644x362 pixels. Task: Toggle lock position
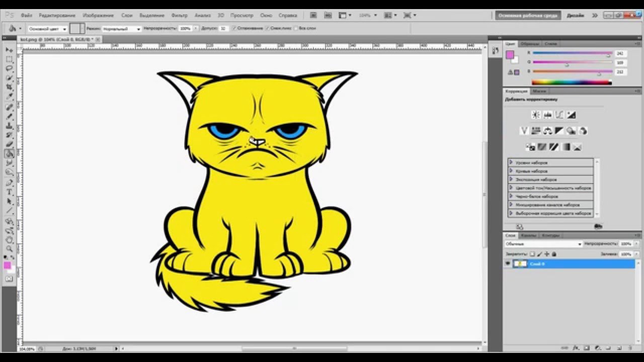[x=547, y=254]
